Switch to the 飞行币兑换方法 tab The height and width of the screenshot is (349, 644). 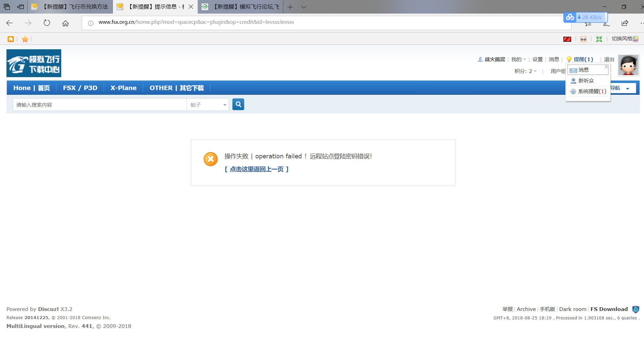(71, 7)
